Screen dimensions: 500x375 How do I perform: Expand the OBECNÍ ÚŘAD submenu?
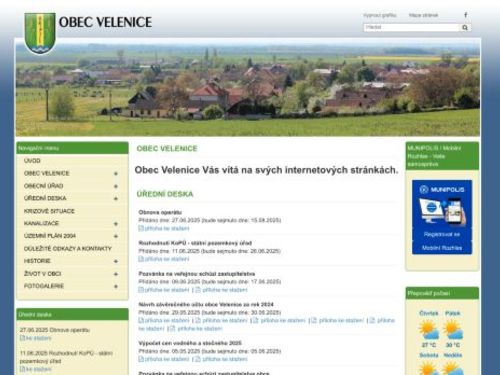tap(116, 186)
